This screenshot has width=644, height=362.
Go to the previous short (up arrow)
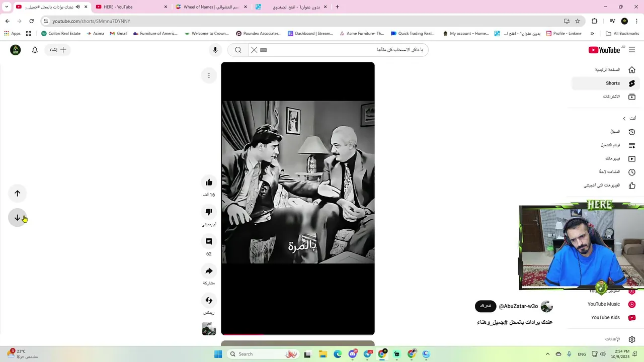pyautogui.click(x=18, y=193)
